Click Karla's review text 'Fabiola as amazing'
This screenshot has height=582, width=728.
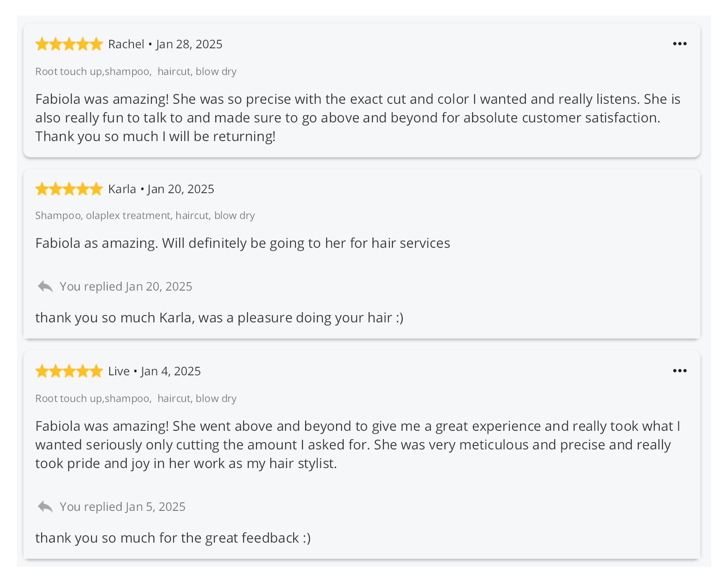(x=242, y=243)
